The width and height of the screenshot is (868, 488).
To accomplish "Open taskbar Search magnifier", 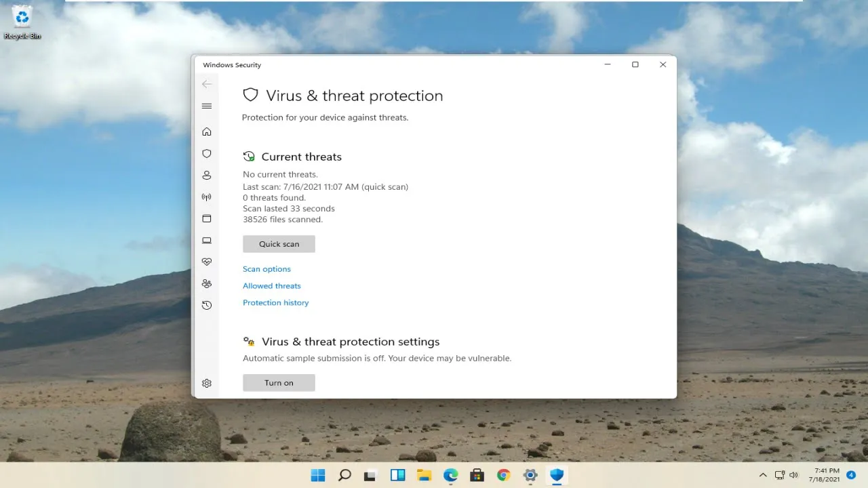I will (x=344, y=475).
